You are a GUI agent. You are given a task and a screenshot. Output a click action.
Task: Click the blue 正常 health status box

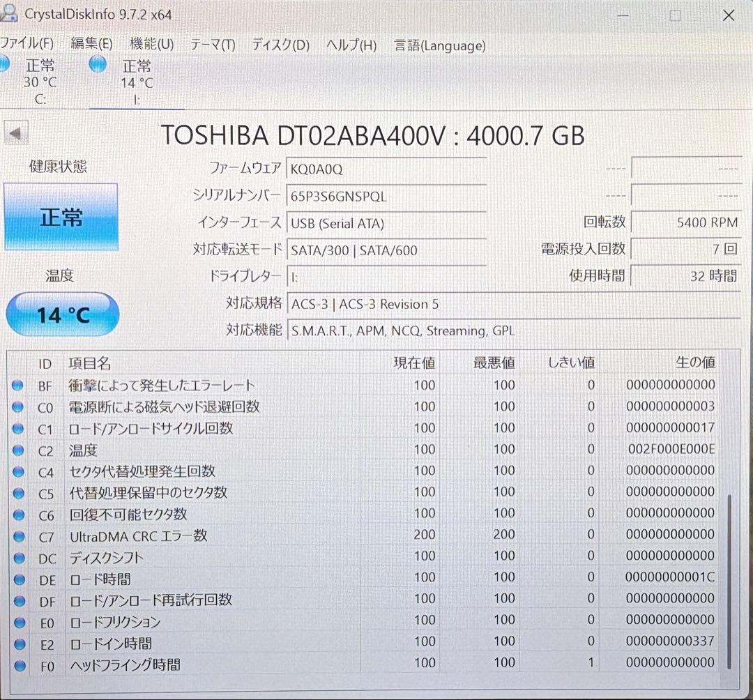click(61, 217)
